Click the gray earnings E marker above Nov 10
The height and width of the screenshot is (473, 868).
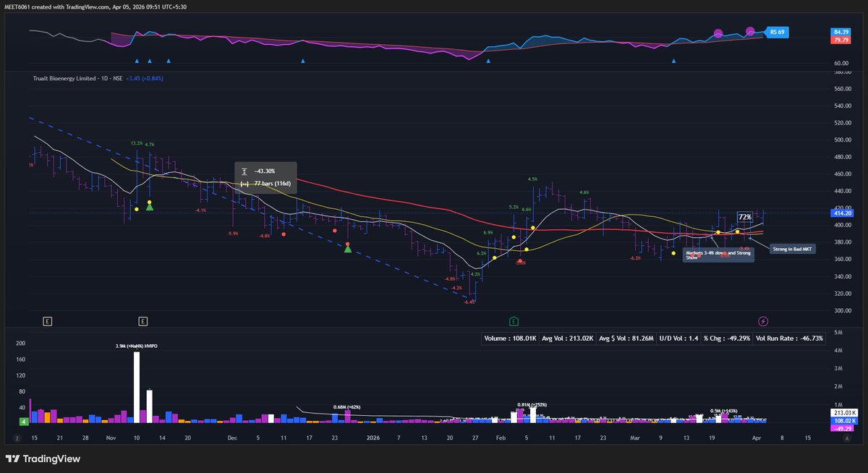click(x=143, y=320)
